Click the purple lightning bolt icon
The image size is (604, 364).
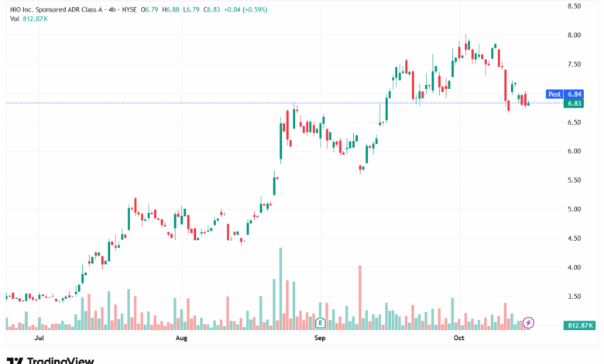[x=529, y=321]
